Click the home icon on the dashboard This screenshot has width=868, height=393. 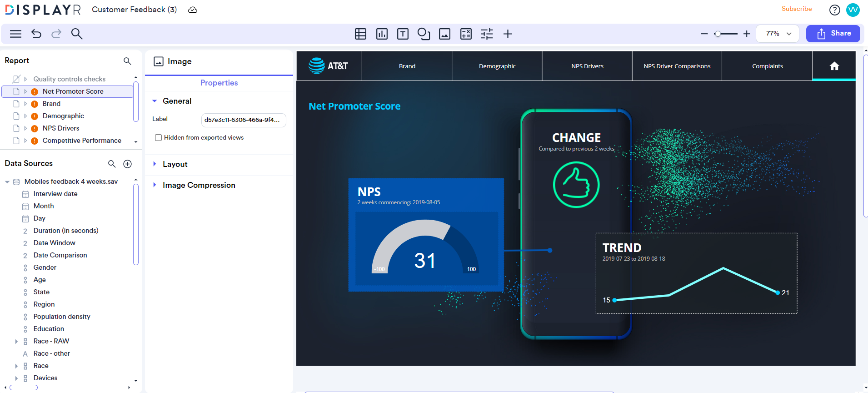pos(834,66)
